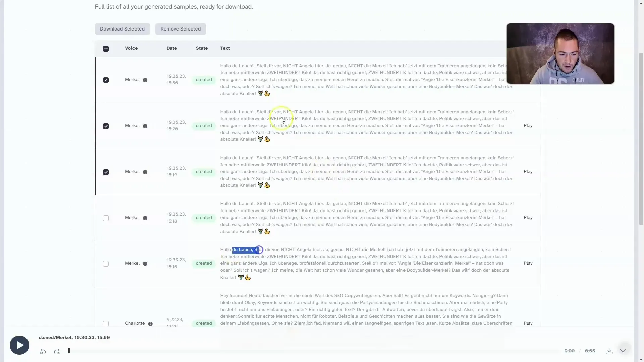Expand the State column header dropdown
Screen dimensions: 644x362
(202, 48)
